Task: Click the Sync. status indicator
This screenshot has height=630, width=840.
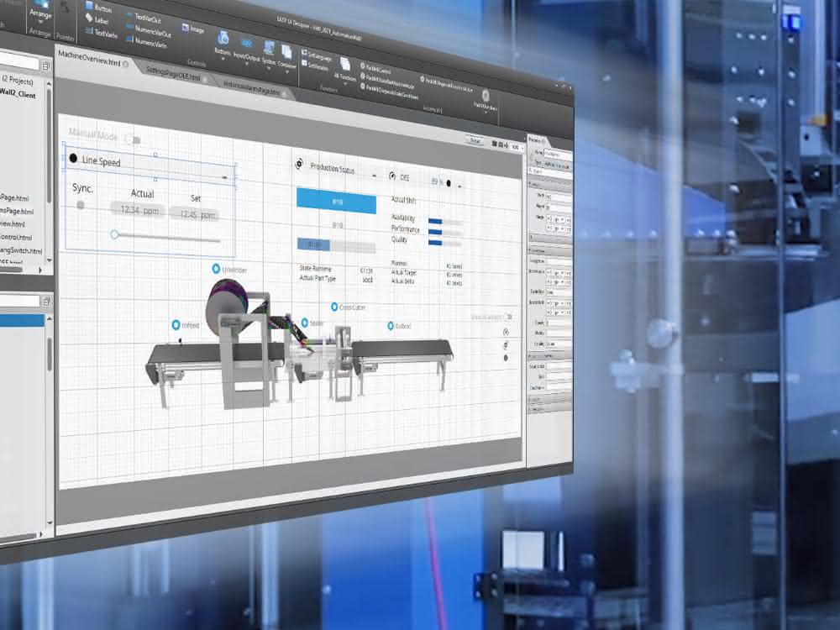Action: (81, 205)
